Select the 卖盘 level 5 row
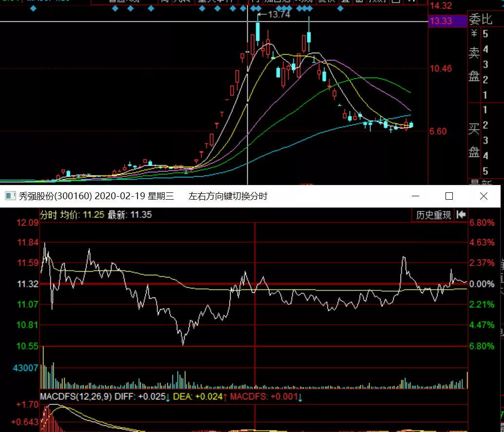 [x=485, y=34]
